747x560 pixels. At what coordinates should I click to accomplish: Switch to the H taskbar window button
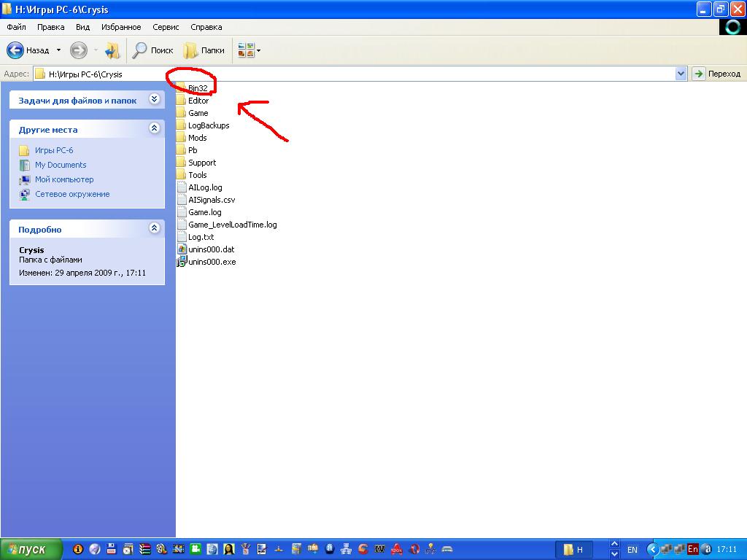click(x=575, y=550)
